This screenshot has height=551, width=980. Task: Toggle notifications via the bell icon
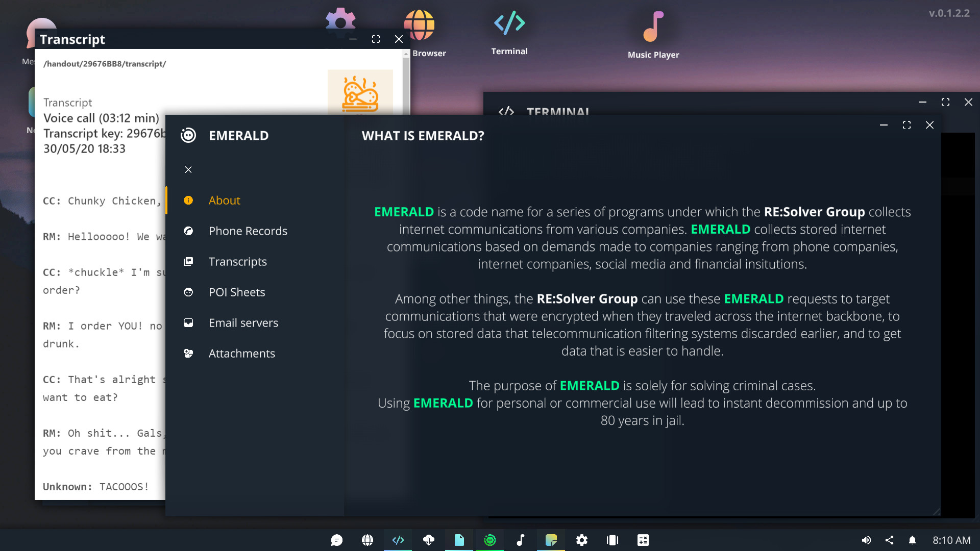[913, 540]
